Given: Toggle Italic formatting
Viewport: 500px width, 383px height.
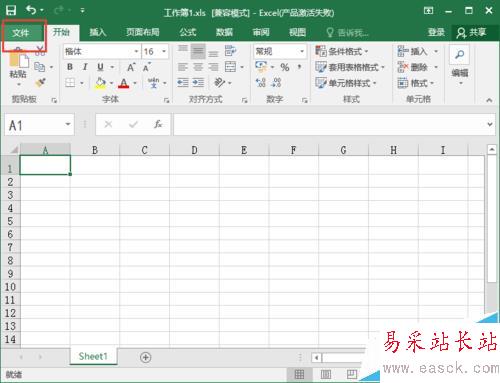Looking at the screenshot, I should point(85,67).
